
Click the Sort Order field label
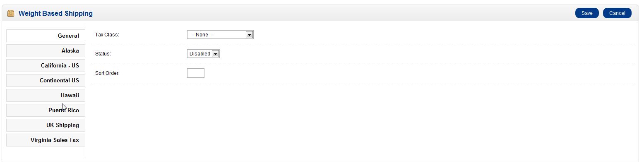click(x=107, y=73)
